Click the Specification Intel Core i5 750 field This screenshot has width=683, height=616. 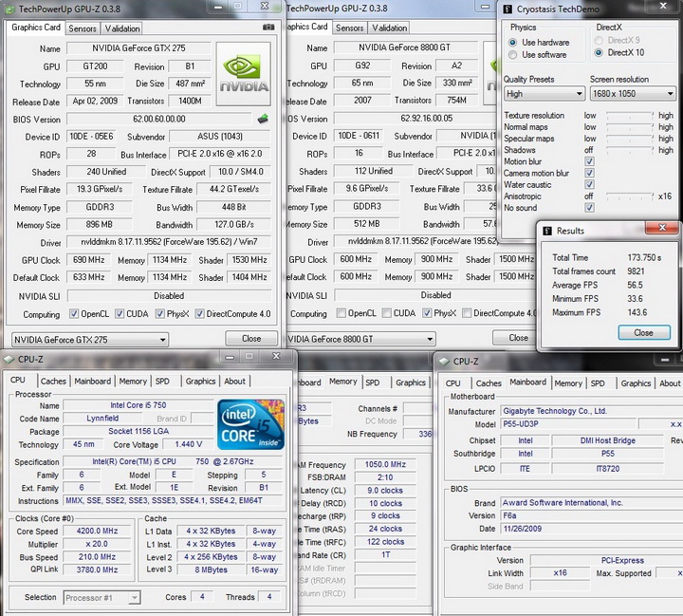(x=173, y=461)
